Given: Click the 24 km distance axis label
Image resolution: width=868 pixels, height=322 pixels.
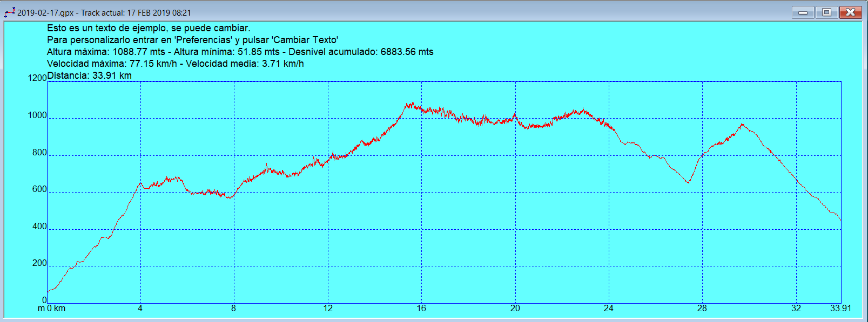Looking at the screenshot, I should point(609,309).
